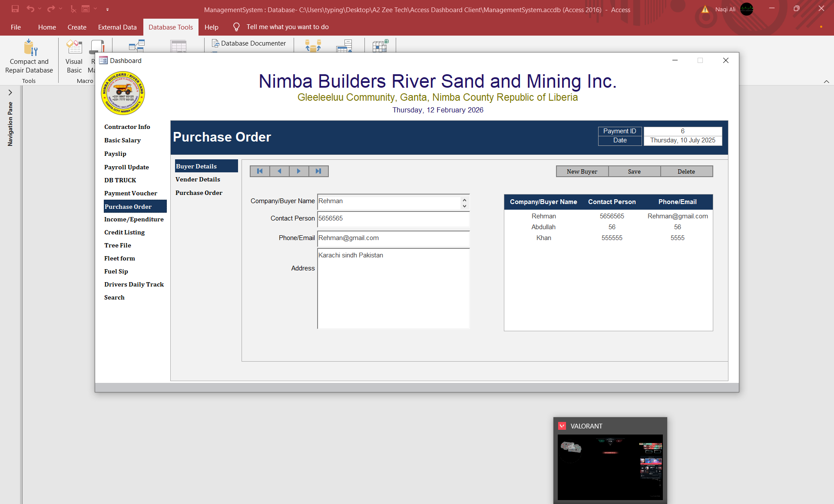Viewport: 834px width, 504px height.
Task: Click the Save icon in Quick Access Toolbar
Action: tap(15, 9)
